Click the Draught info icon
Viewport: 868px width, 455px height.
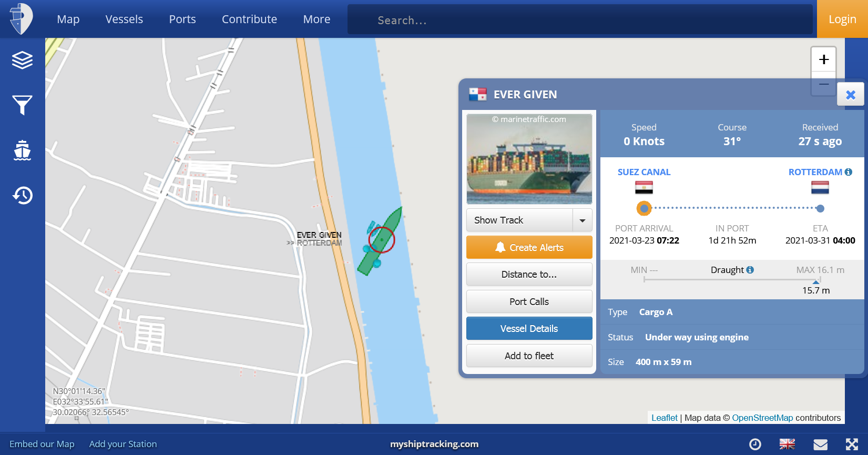pos(750,270)
